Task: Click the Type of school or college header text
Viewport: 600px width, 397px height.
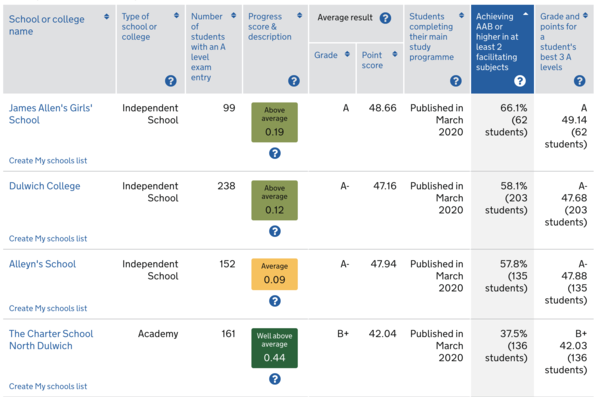Action: (x=139, y=26)
